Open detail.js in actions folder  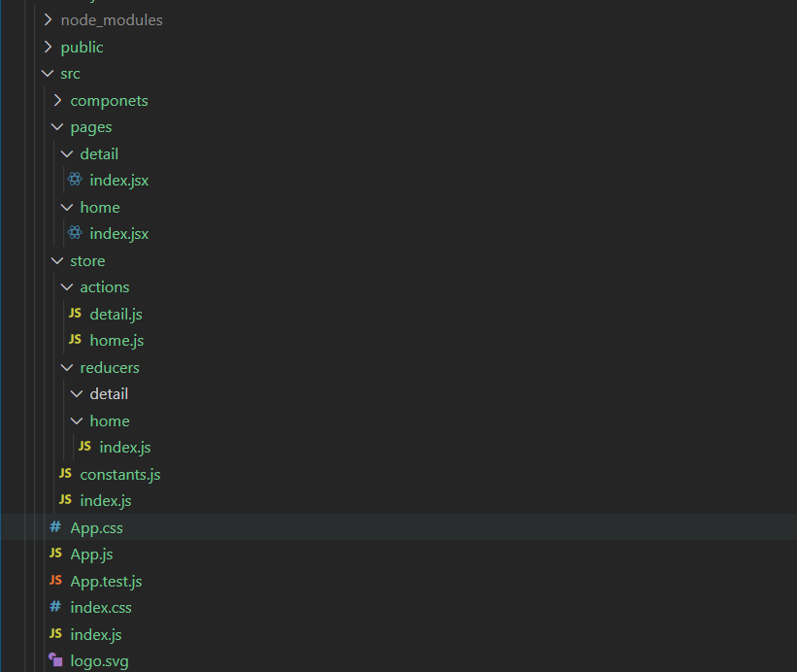(x=116, y=314)
